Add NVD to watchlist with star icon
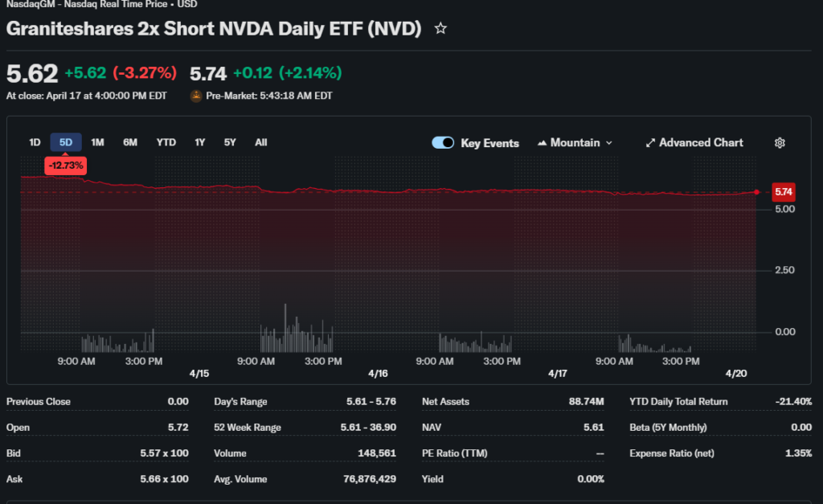The image size is (823, 504). (x=440, y=29)
